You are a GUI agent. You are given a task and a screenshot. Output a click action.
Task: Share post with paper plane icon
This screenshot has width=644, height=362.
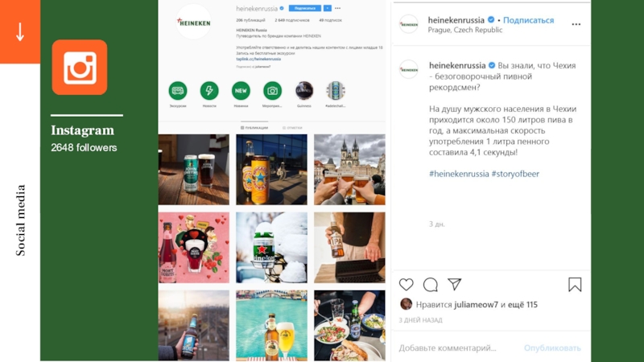pyautogui.click(x=454, y=284)
